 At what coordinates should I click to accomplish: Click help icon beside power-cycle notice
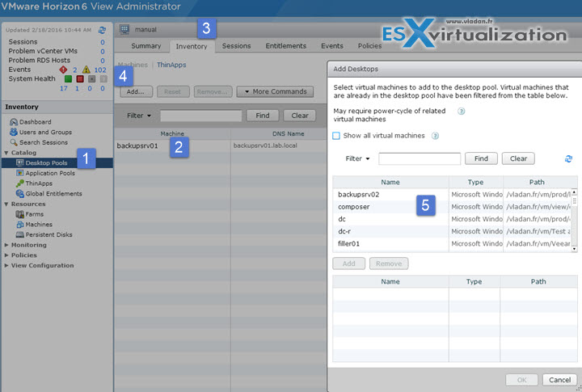[x=461, y=112]
